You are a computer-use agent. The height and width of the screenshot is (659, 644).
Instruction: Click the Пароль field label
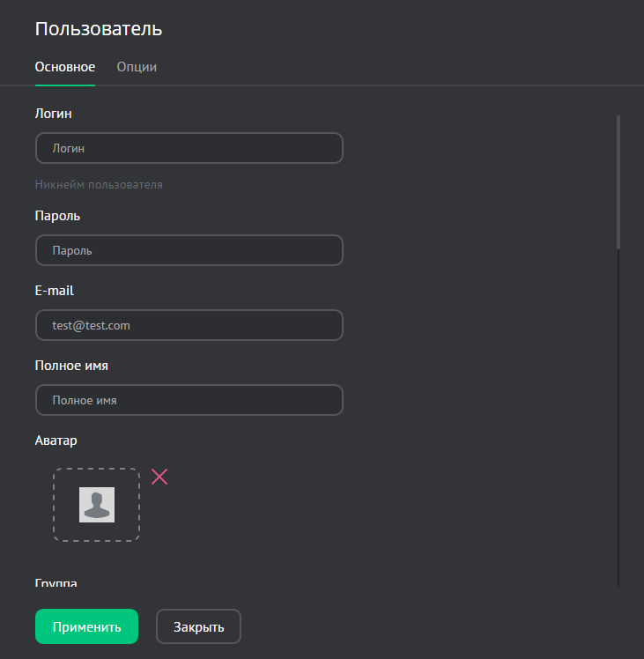point(58,215)
